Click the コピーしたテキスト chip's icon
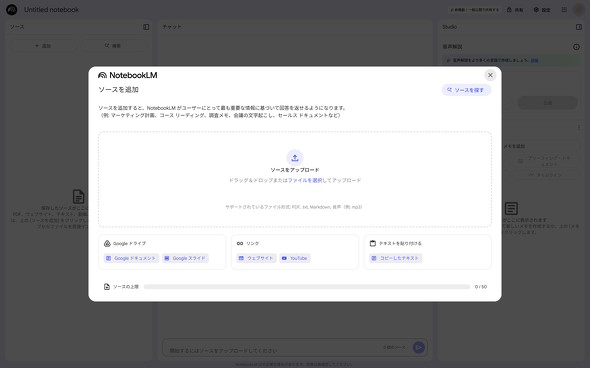 click(374, 258)
